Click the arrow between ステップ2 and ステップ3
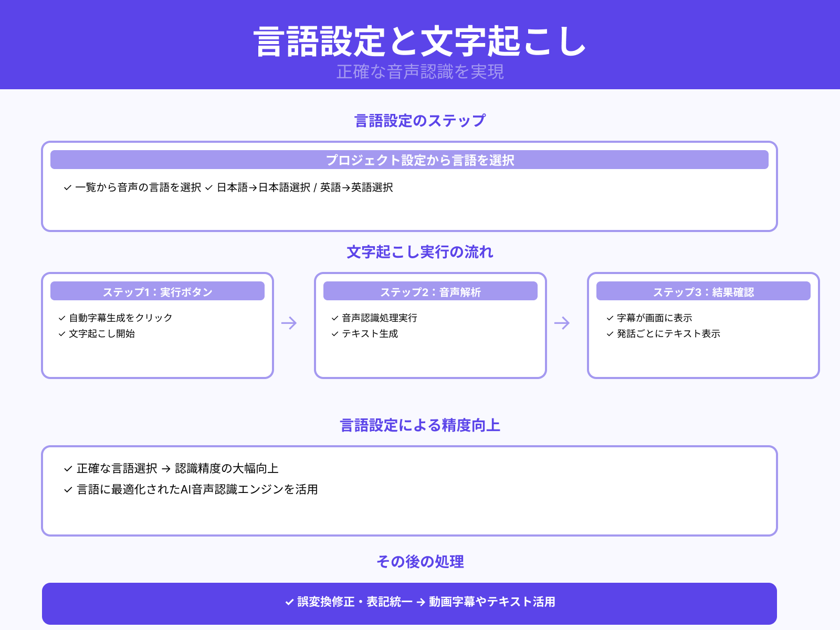840x630 pixels. (x=562, y=324)
